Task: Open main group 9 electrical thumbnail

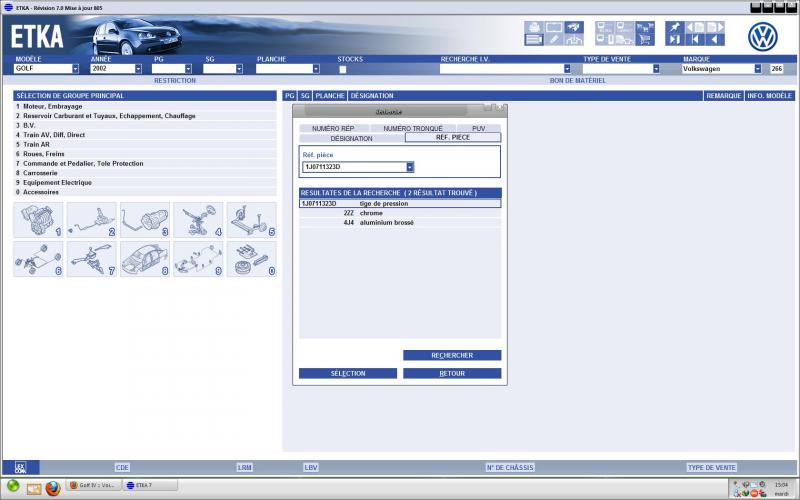Action: coord(198,259)
